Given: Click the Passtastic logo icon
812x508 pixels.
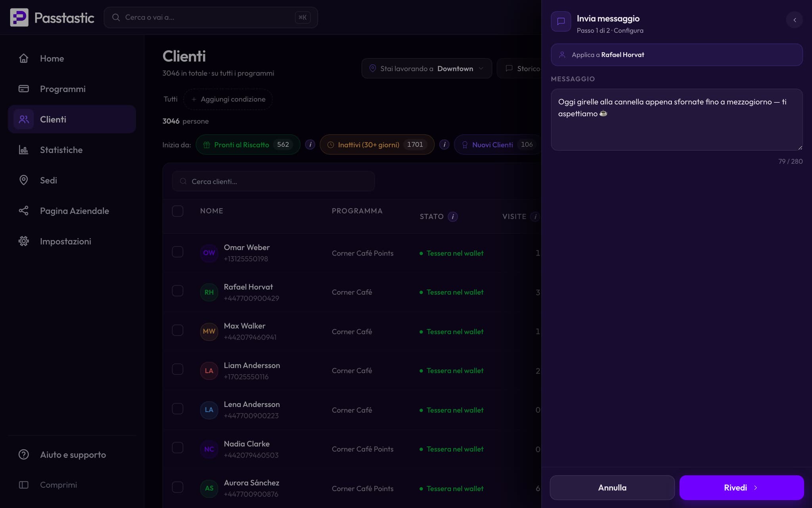Looking at the screenshot, I should (19, 17).
